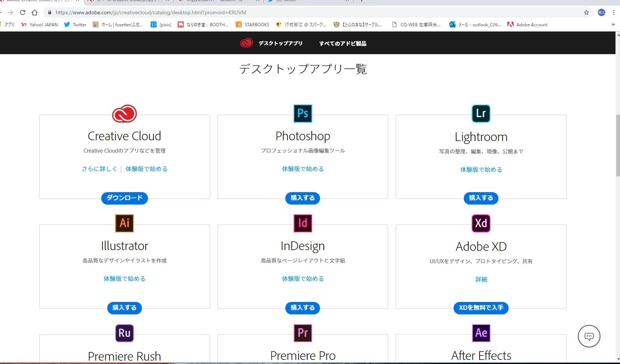The height and width of the screenshot is (364, 620).
Task: Click the Creative Cloud logo in header
Action: coord(247,43)
